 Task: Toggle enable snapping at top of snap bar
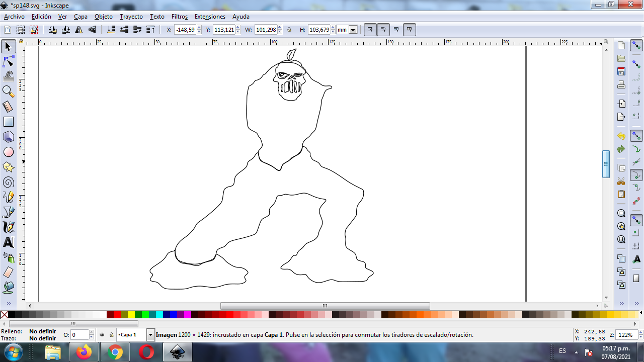coord(636,46)
